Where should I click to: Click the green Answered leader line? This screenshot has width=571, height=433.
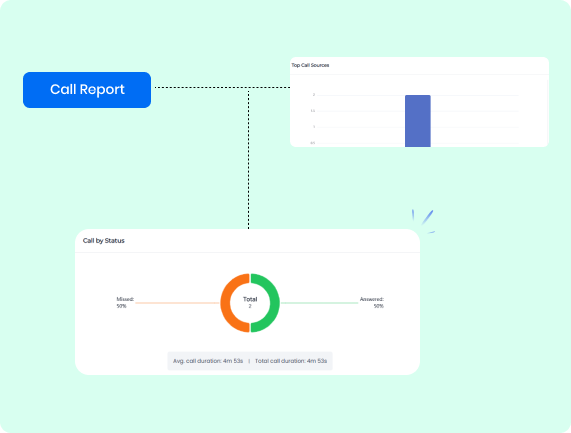[x=320, y=303]
